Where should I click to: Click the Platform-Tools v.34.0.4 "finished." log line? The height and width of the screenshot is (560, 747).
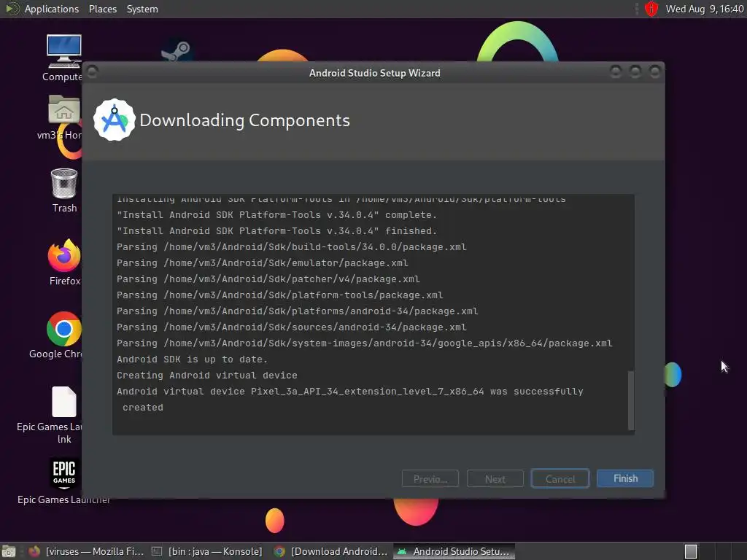click(276, 231)
